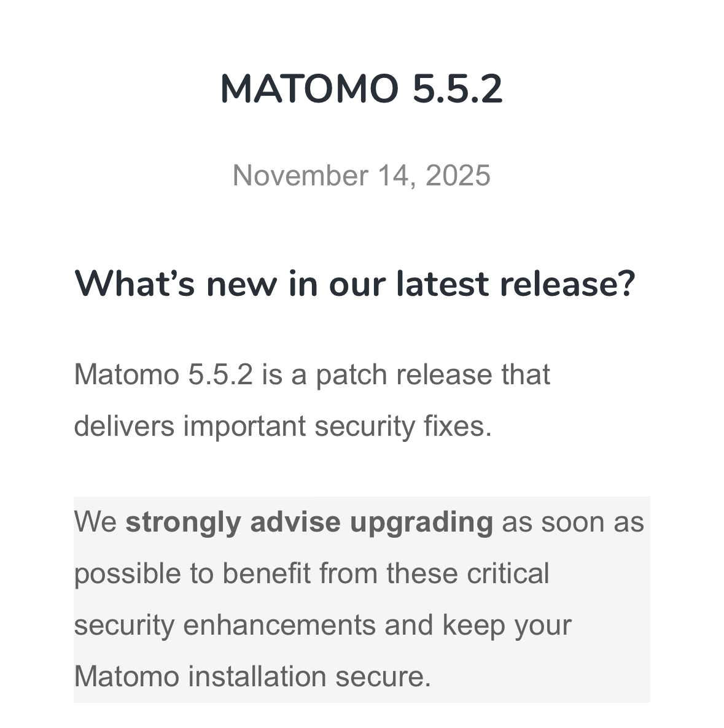Click the "MATOMO 5.5.2" page title
The width and height of the screenshot is (724, 728).
(361, 89)
